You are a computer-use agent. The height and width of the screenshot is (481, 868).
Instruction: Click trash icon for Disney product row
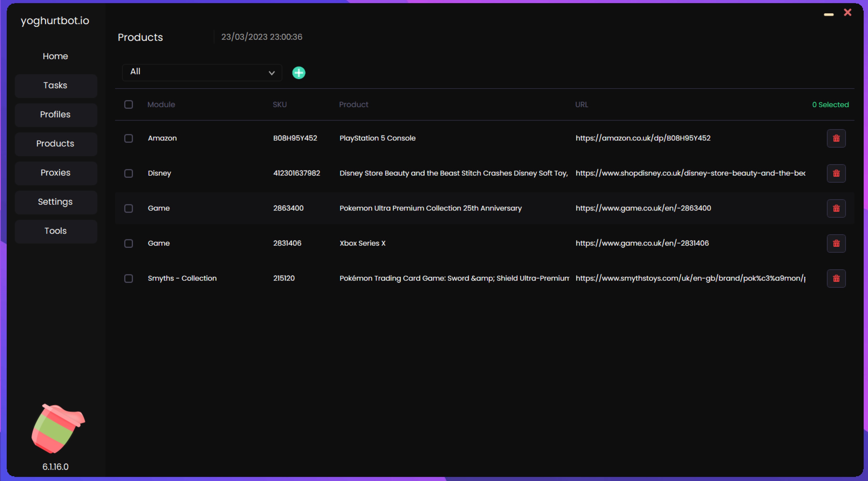[836, 173]
